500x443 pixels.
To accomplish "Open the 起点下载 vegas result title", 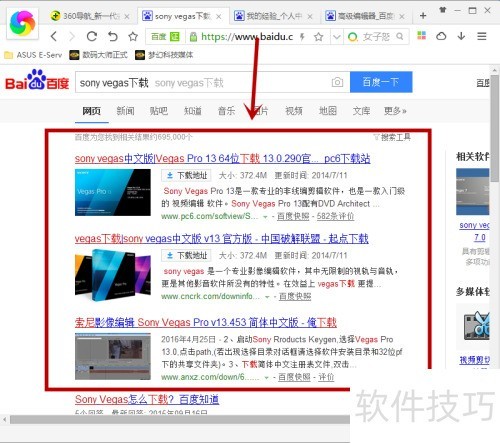I will click(222, 239).
